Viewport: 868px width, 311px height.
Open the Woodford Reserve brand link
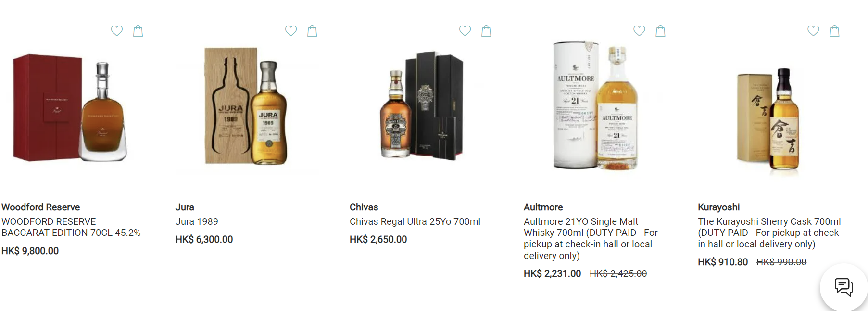point(41,207)
